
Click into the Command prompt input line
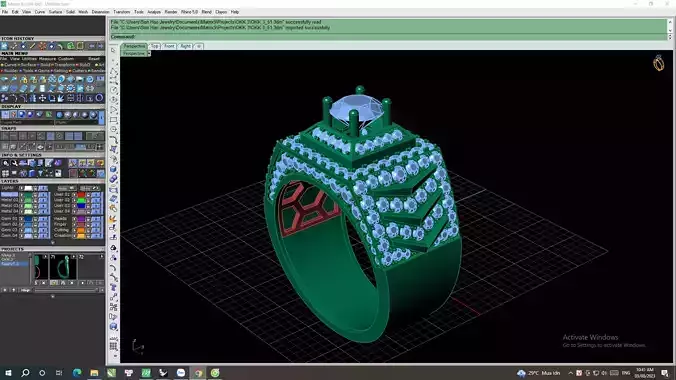click(x=388, y=37)
